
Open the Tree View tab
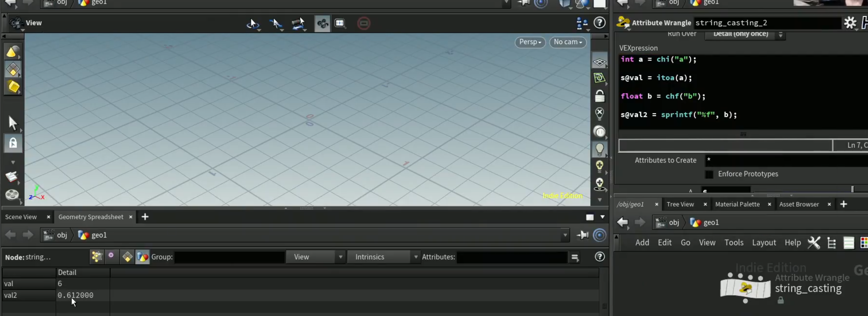pos(680,204)
